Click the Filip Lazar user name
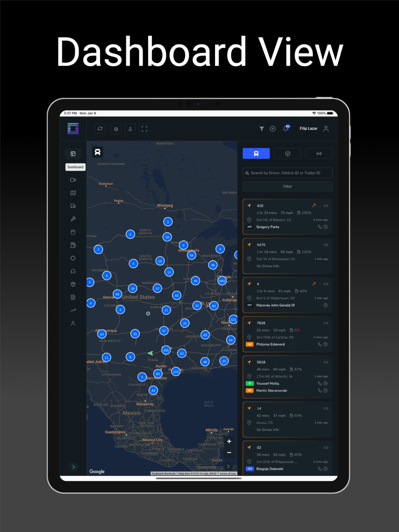This screenshot has width=399, height=532. pos(308,128)
